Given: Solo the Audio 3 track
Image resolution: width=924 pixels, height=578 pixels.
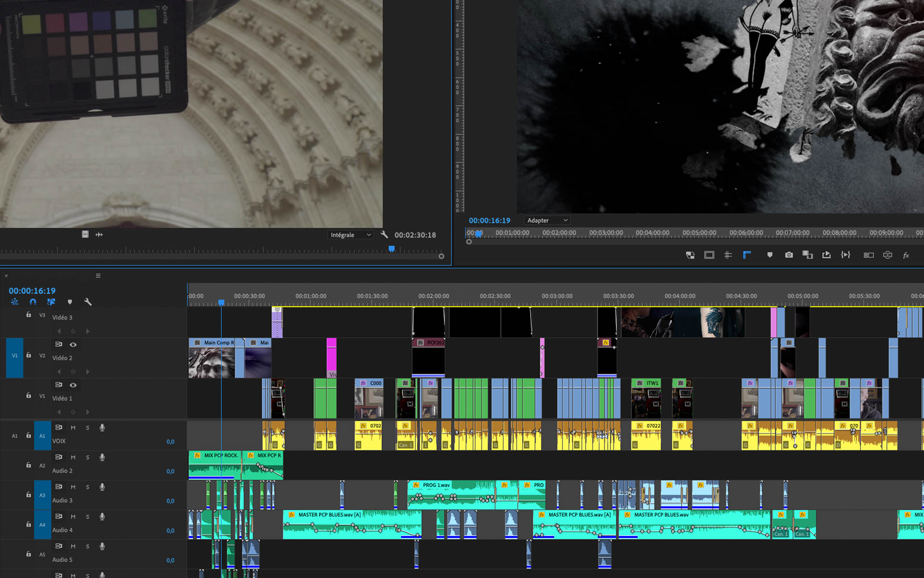Looking at the screenshot, I should 88,487.
